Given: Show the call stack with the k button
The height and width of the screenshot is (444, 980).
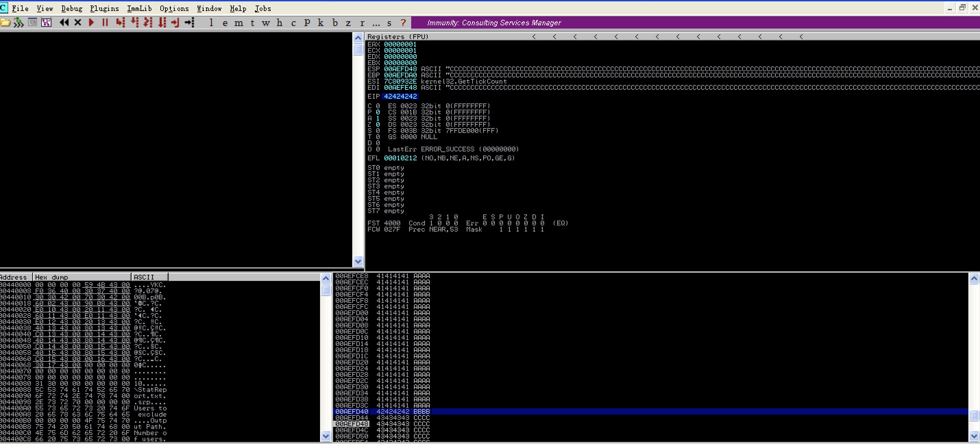Looking at the screenshot, I should (321, 23).
